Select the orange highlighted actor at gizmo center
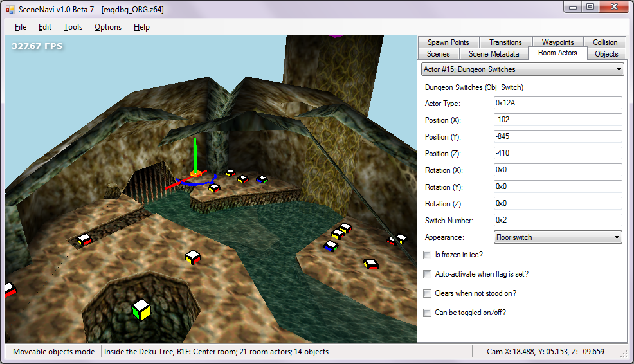 point(195,174)
